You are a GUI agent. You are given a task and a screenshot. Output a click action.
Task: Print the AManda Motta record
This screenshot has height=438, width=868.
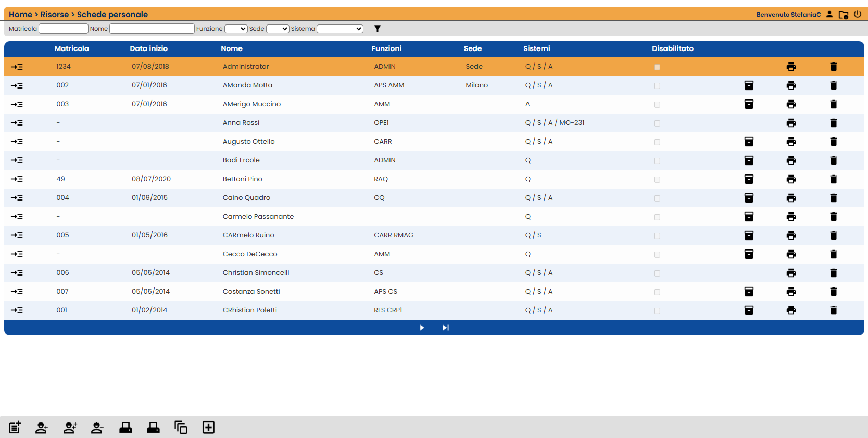coord(791,85)
